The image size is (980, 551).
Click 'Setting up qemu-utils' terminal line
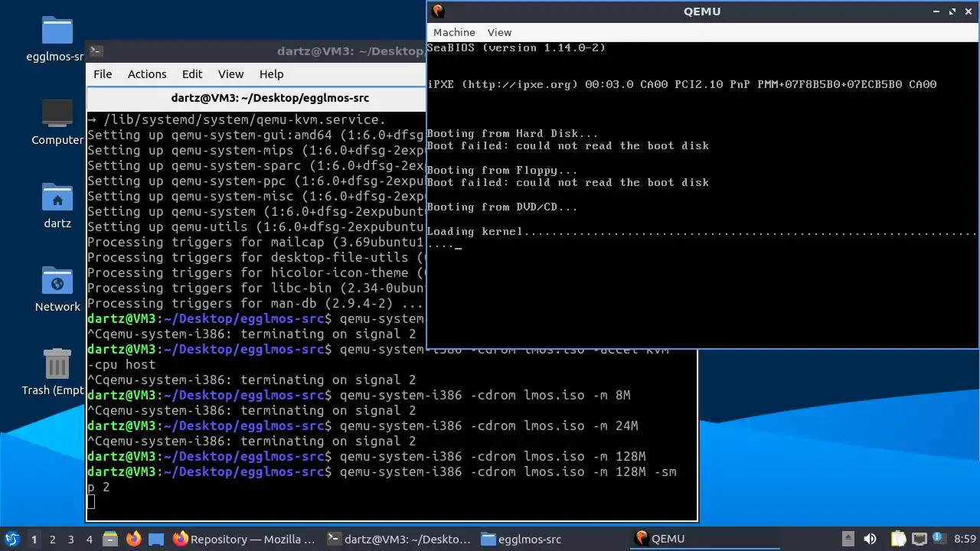pos(256,227)
